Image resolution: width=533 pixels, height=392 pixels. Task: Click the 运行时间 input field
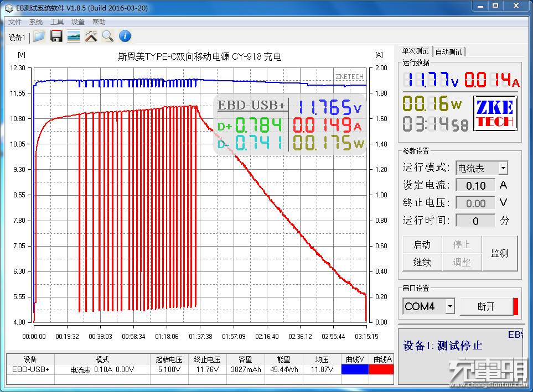point(475,221)
